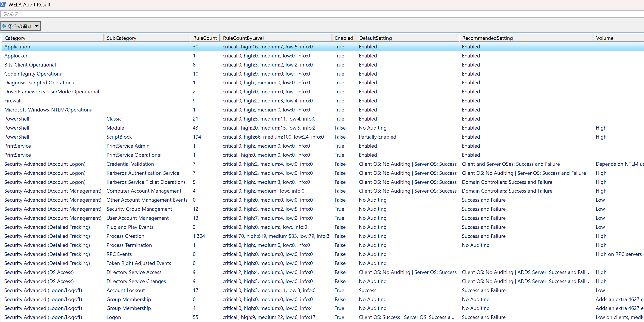The width and height of the screenshot is (644, 322).
Task: Click the 条件の追加 button label
Action: (x=20, y=26)
